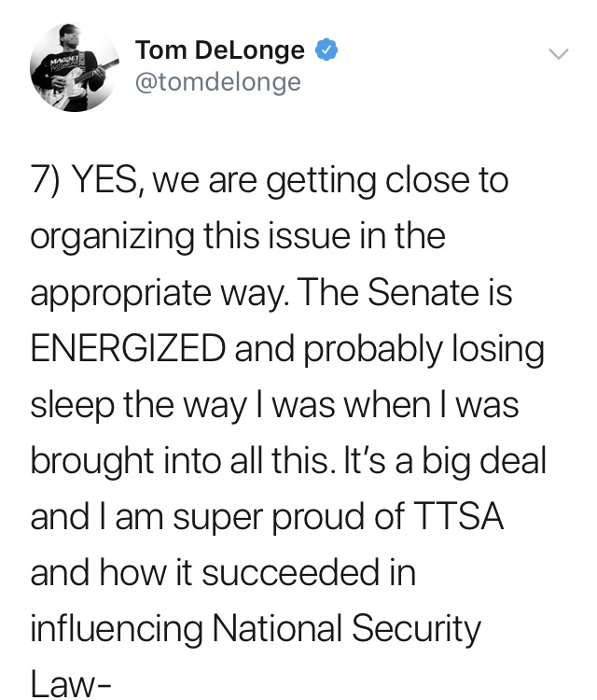Viewport: 597px width, 700px height.
Task: Expand the tweet options chevron
Action: pyautogui.click(x=557, y=54)
